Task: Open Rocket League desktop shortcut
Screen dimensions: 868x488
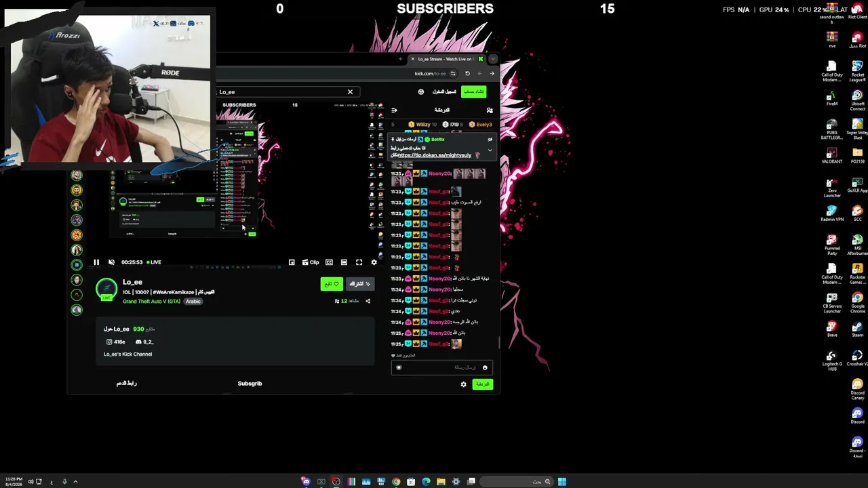Action: click(857, 70)
